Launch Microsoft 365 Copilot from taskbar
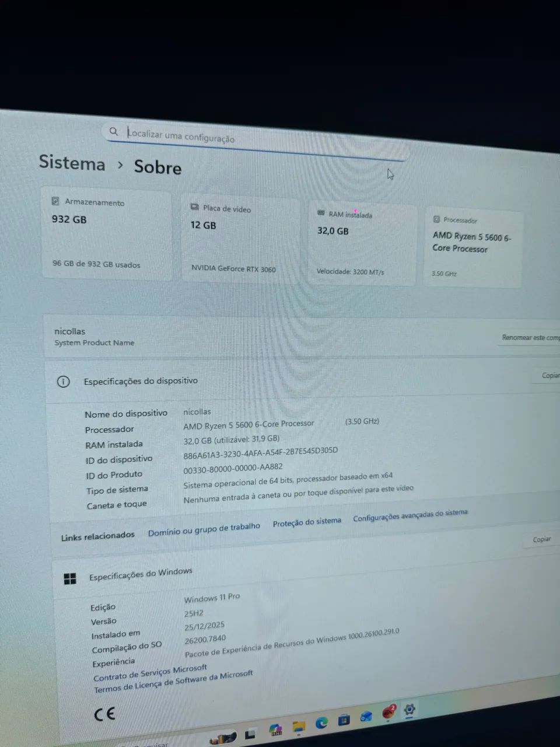The height and width of the screenshot is (747, 560). click(x=275, y=729)
